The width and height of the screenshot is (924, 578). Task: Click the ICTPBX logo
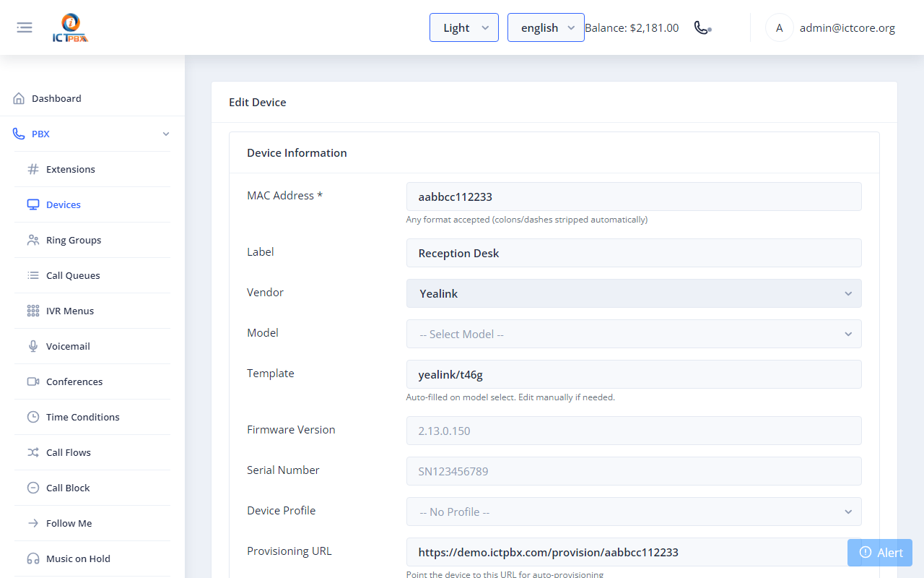[70, 28]
